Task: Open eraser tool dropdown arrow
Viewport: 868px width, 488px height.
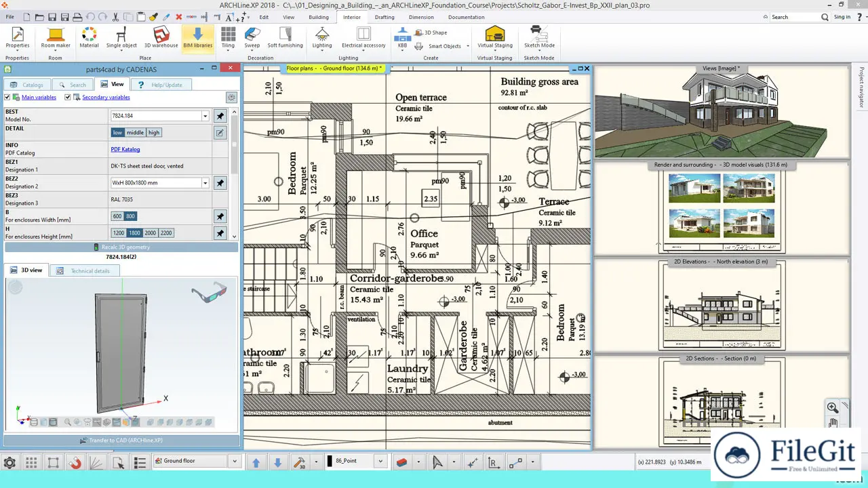Action: pyautogui.click(x=418, y=462)
